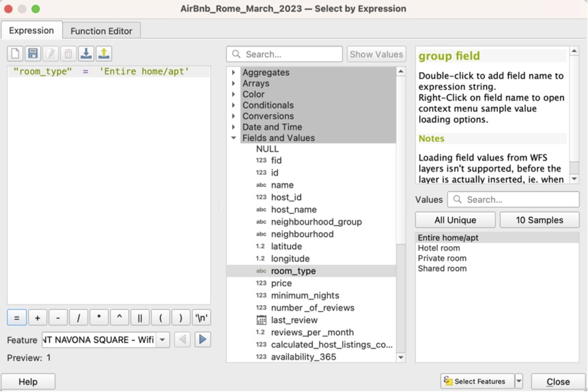The width and height of the screenshot is (588, 392).
Task: Insert the string concatenation || operator
Action: click(x=140, y=318)
